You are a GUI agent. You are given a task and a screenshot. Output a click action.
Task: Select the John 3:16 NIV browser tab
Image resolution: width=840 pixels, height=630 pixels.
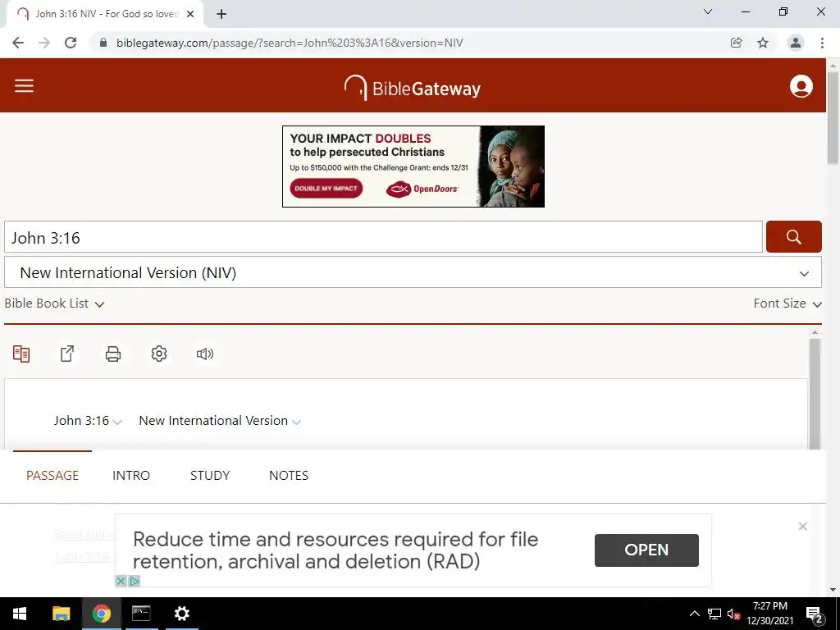104,14
